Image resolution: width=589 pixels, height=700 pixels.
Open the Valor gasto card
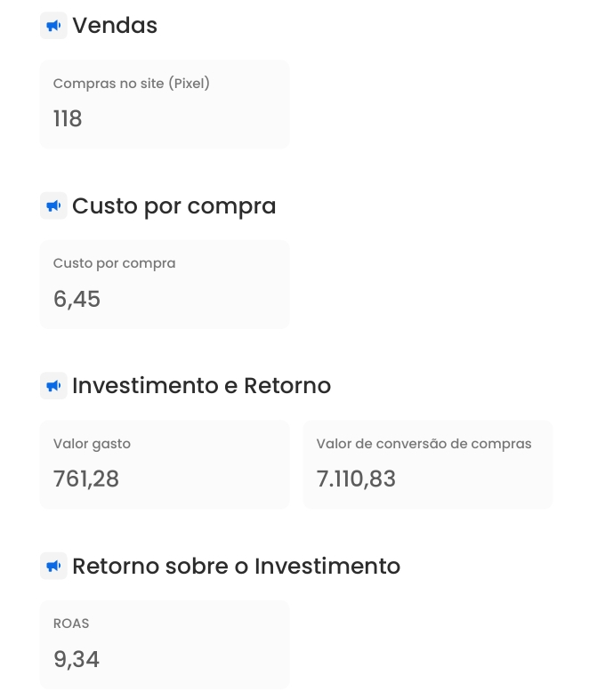tap(165, 464)
